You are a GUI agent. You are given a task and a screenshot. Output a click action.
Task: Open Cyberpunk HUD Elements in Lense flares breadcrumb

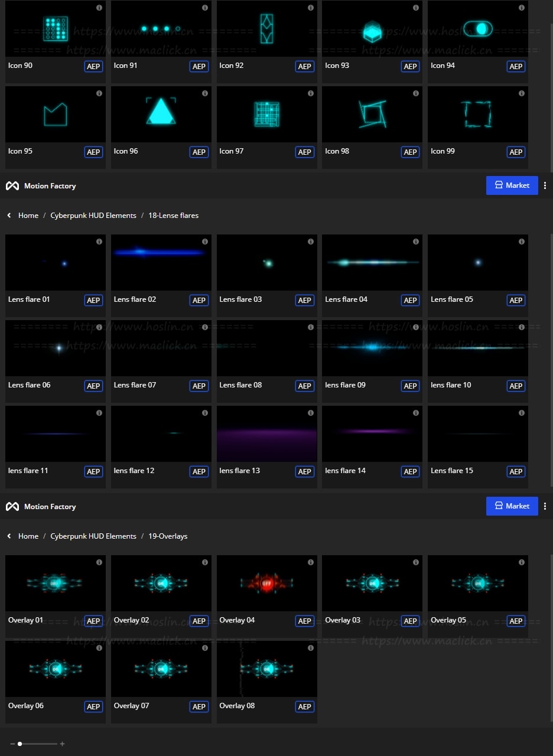[x=93, y=216]
